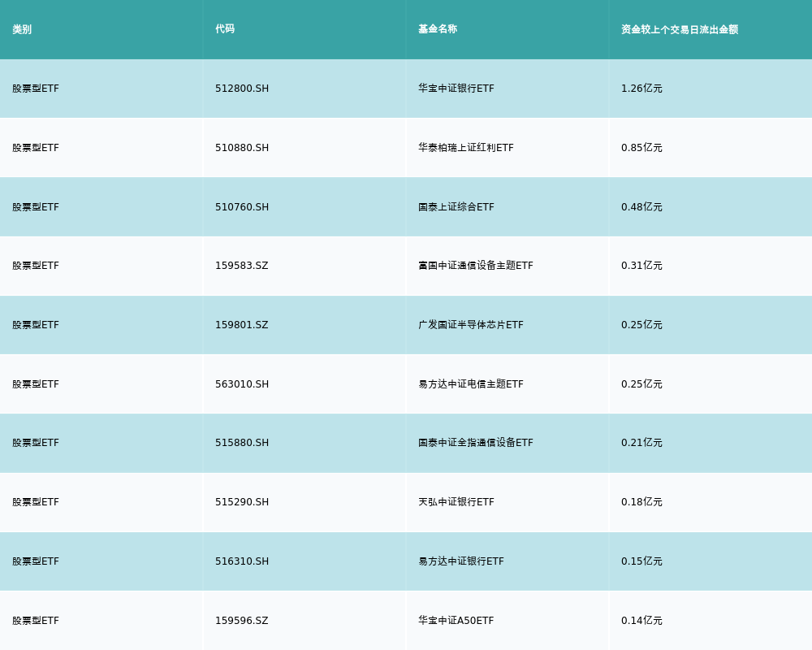The image size is (812, 650).
Task: Click fund name 天弘中证银行ETF
Action: 456,502
